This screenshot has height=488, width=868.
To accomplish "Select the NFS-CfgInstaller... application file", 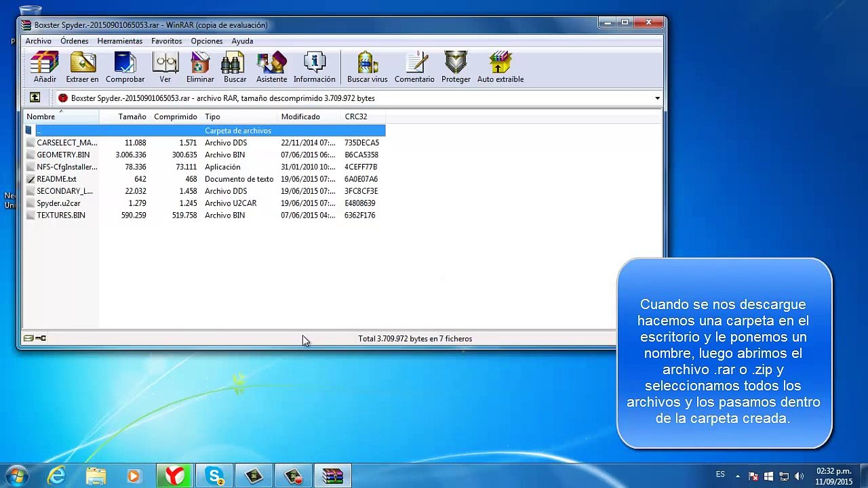I will [x=66, y=167].
